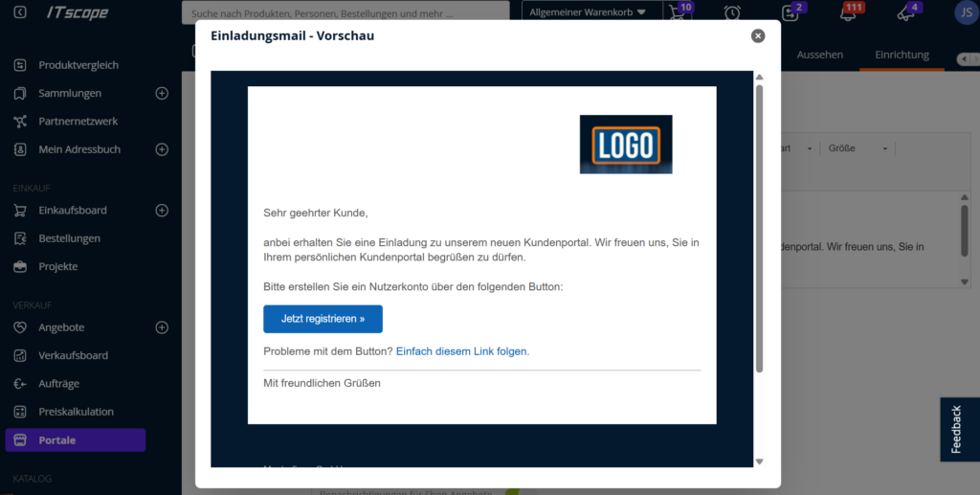Click the preview dialog vertical scrollbar
980x495 pixels.
(x=759, y=228)
